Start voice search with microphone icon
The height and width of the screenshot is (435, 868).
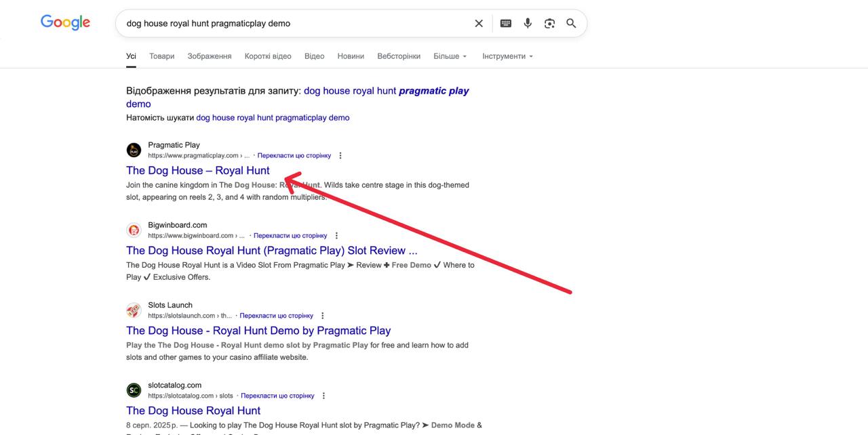[x=528, y=23]
